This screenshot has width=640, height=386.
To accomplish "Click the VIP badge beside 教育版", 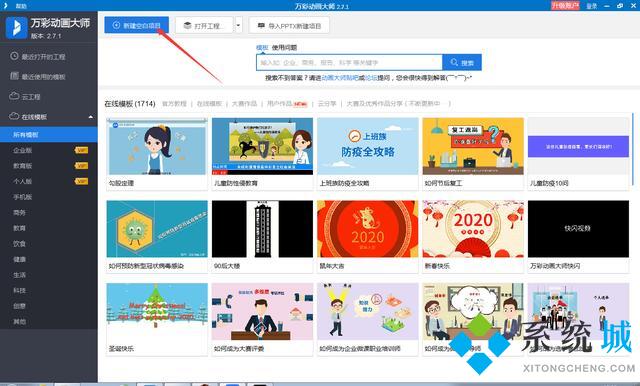I will click(x=81, y=166).
